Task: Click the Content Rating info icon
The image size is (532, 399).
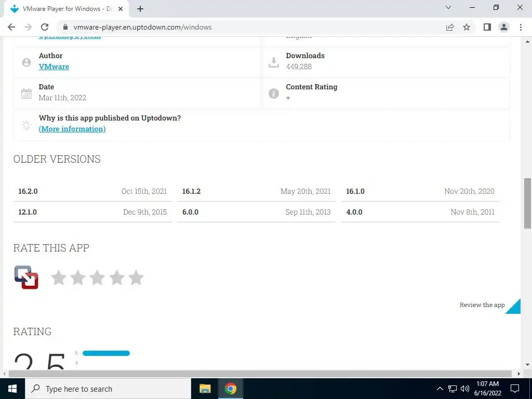Action: (x=274, y=94)
